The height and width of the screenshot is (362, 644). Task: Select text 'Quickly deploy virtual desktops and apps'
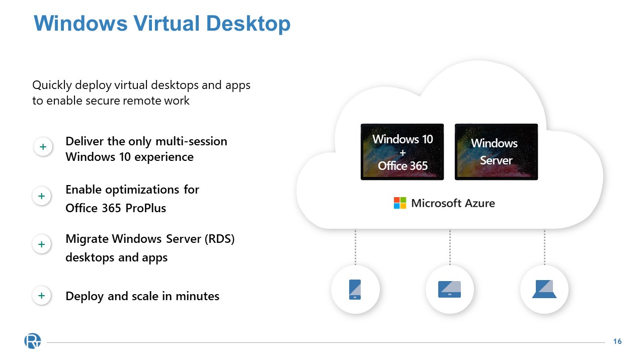141,85
